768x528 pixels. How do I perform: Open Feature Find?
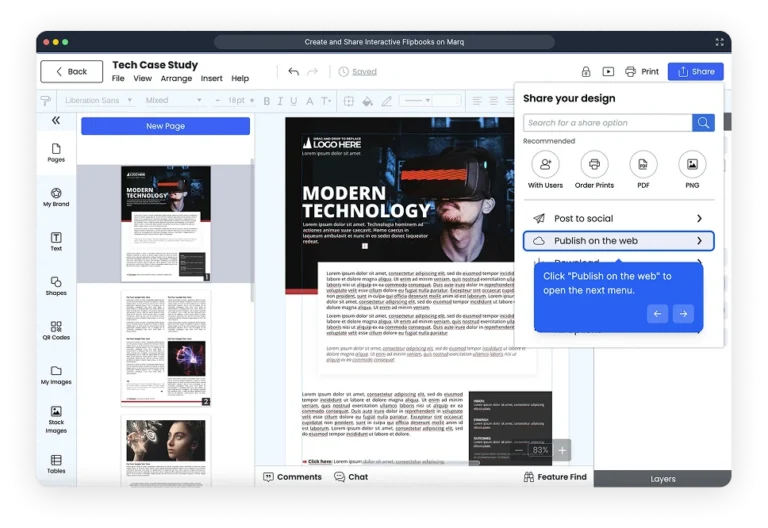click(555, 477)
